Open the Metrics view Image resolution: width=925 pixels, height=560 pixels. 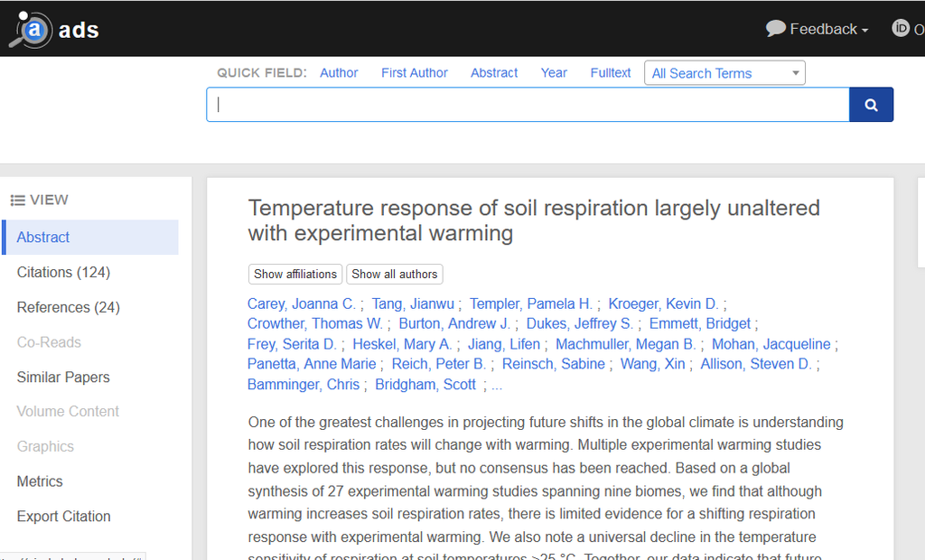coord(40,481)
